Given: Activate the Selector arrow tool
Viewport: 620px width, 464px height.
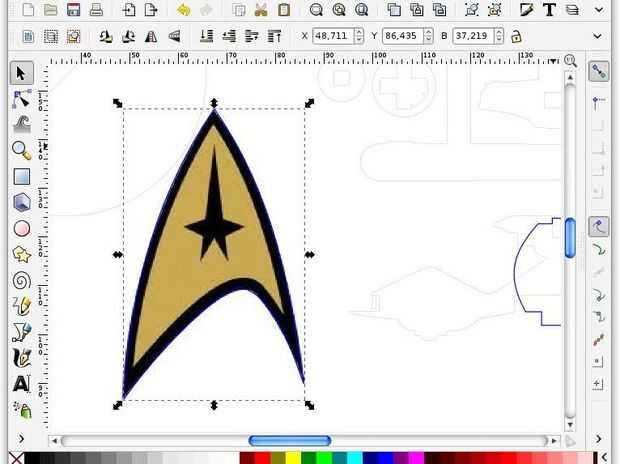Looking at the screenshot, I should pos(21,73).
